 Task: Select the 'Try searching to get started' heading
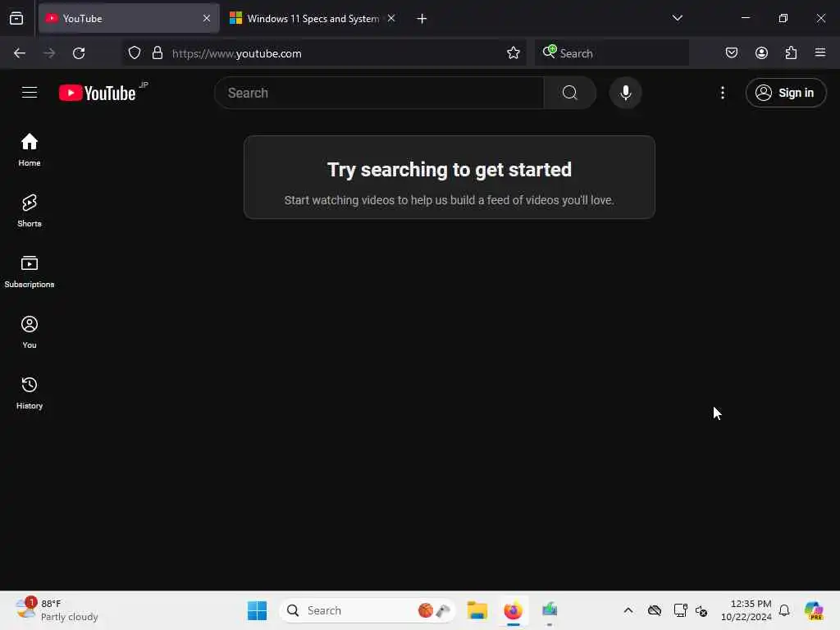pyautogui.click(x=450, y=170)
